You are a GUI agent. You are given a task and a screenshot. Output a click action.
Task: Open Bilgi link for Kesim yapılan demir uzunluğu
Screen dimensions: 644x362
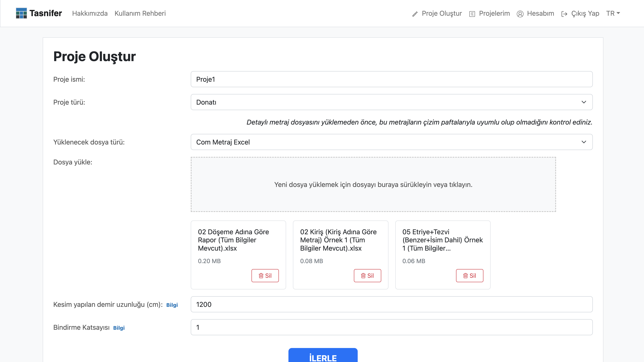[172, 305]
